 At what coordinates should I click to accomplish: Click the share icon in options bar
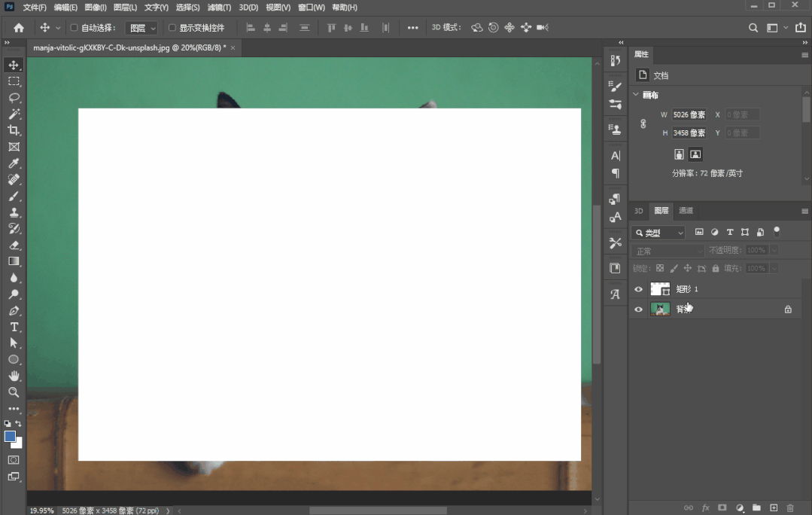click(x=801, y=28)
